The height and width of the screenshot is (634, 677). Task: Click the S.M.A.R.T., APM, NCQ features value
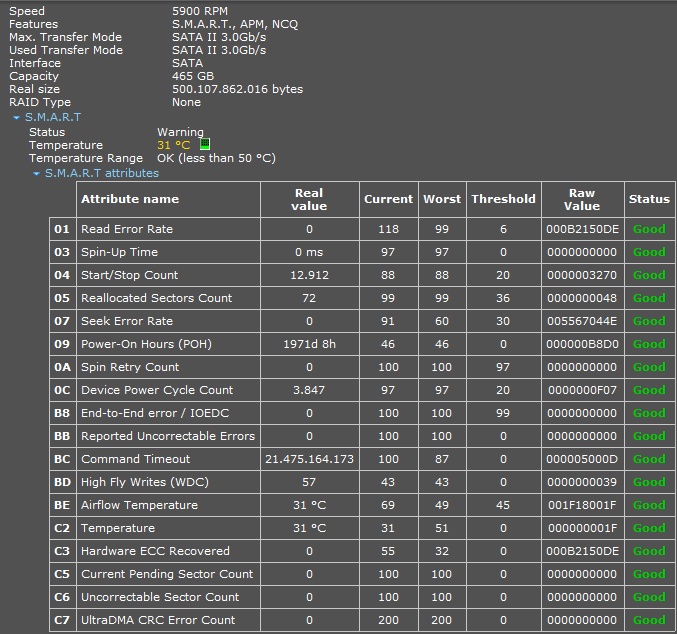(235, 24)
